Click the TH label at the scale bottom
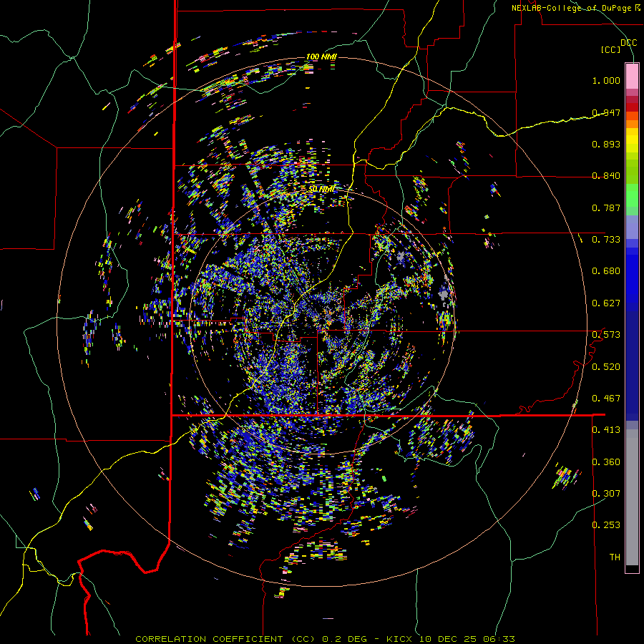This screenshot has width=644, height=644. [615, 557]
